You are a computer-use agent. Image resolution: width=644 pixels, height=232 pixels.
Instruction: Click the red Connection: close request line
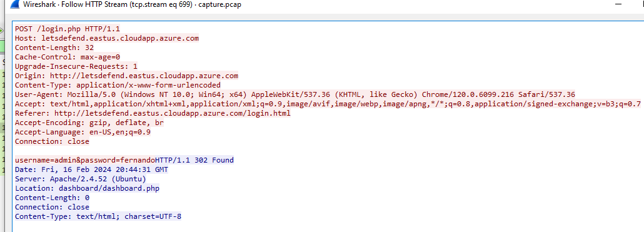[x=52, y=142]
